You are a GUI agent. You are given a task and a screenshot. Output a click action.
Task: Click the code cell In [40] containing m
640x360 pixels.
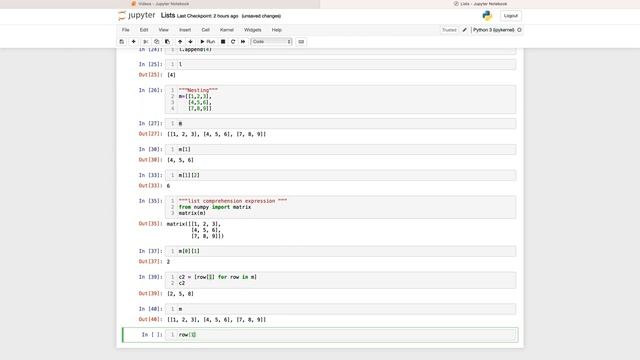click(340, 309)
